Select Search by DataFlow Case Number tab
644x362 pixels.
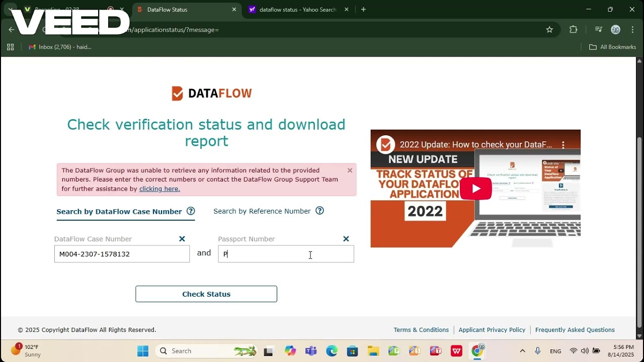[119, 212]
